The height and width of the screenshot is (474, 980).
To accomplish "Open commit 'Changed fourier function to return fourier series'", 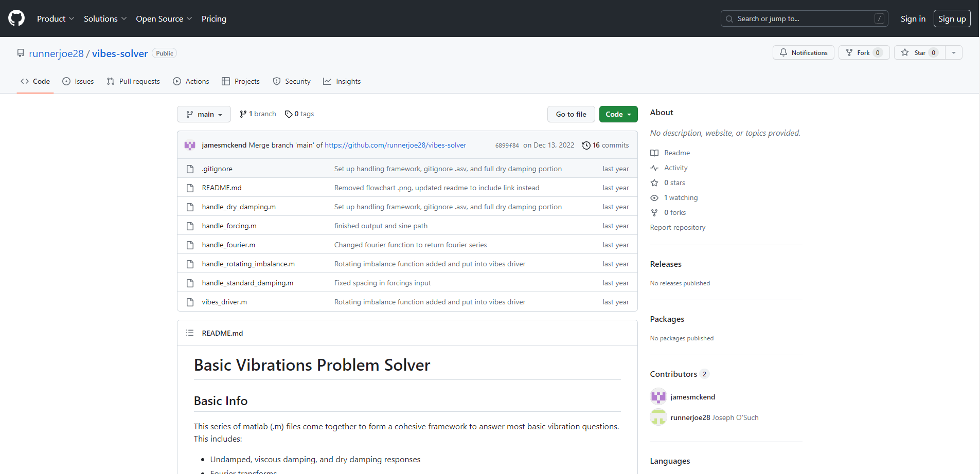I will pos(411,245).
